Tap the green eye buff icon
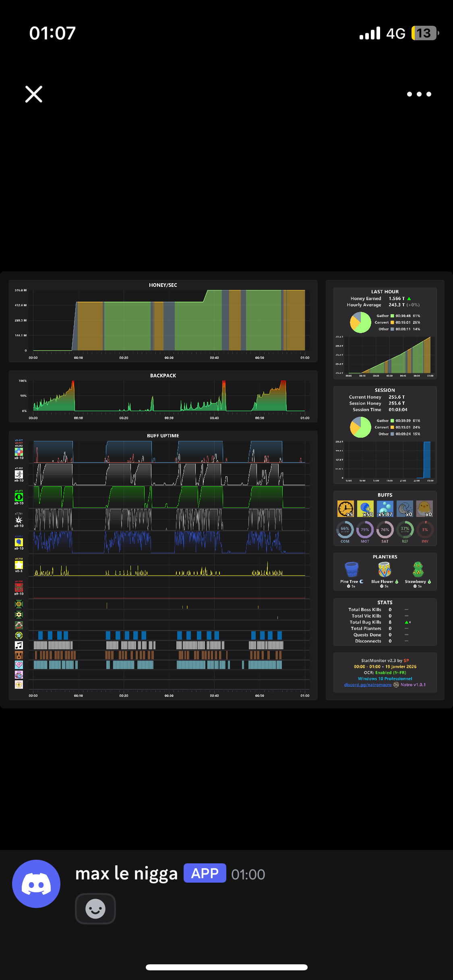This screenshot has height=980, width=453. [x=19, y=497]
